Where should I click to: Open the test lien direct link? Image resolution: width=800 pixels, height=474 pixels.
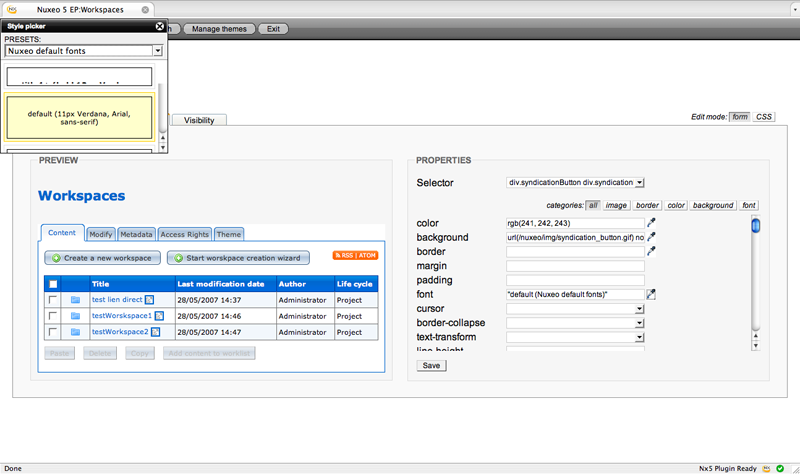click(x=117, y=300)
